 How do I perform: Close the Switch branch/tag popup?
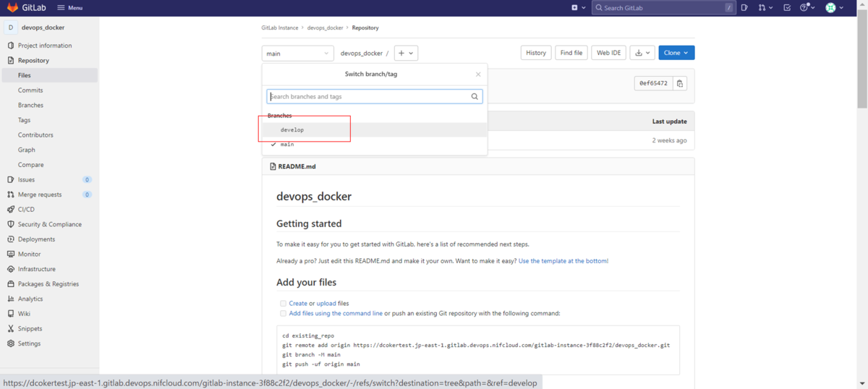478,74
